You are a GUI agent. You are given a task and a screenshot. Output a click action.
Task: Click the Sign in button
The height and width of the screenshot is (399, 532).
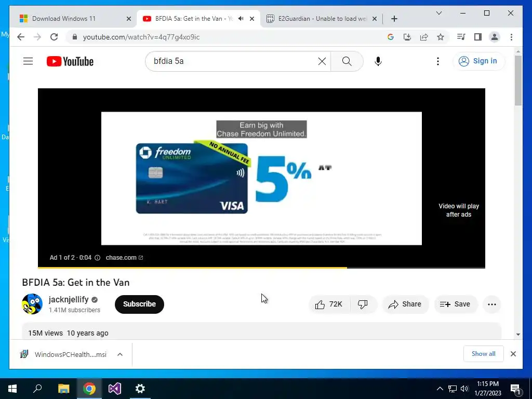coord(478,61)
